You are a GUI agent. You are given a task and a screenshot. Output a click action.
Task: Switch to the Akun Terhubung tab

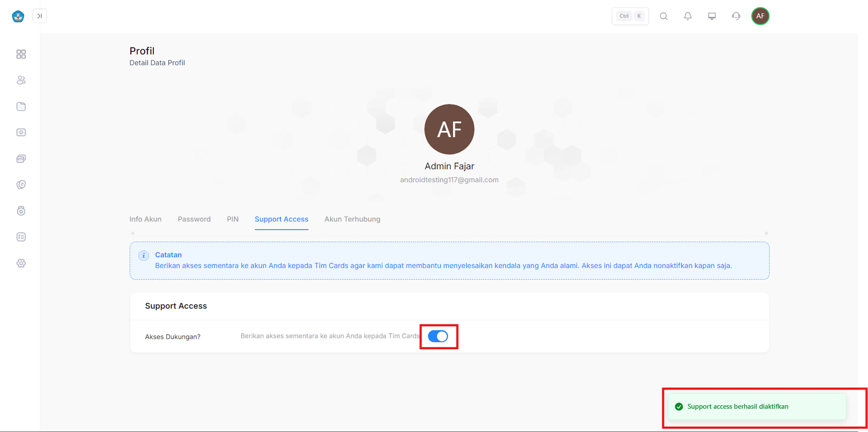(352, 219)
